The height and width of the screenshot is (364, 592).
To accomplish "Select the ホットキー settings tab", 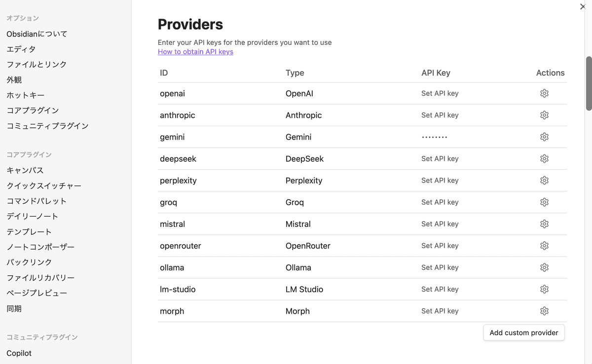I will click(26, 95).
